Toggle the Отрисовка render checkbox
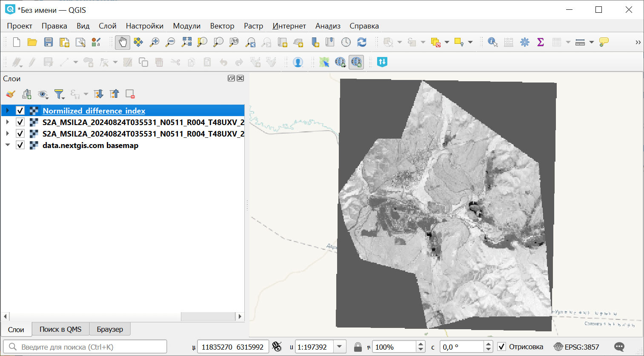644x356 pixels. 501,347
